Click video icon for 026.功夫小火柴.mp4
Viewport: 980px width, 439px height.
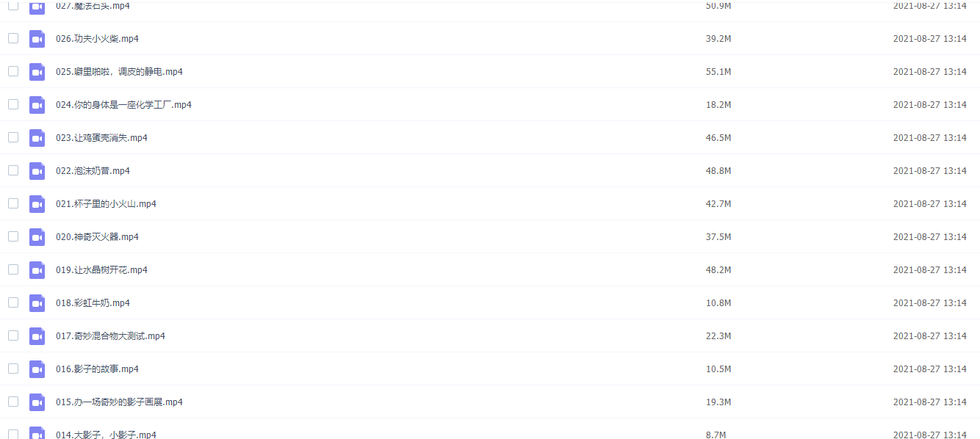[x=37, y=39]
